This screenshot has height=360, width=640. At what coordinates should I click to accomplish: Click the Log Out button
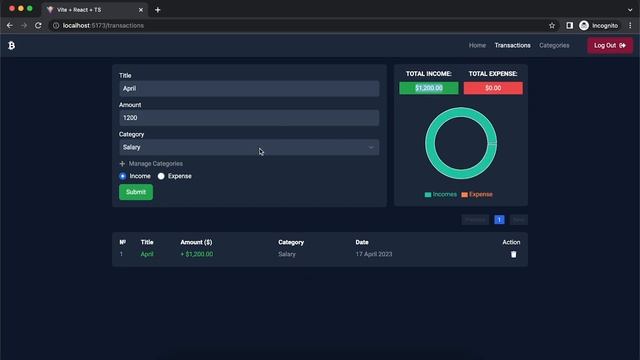[x=610, y=45]
